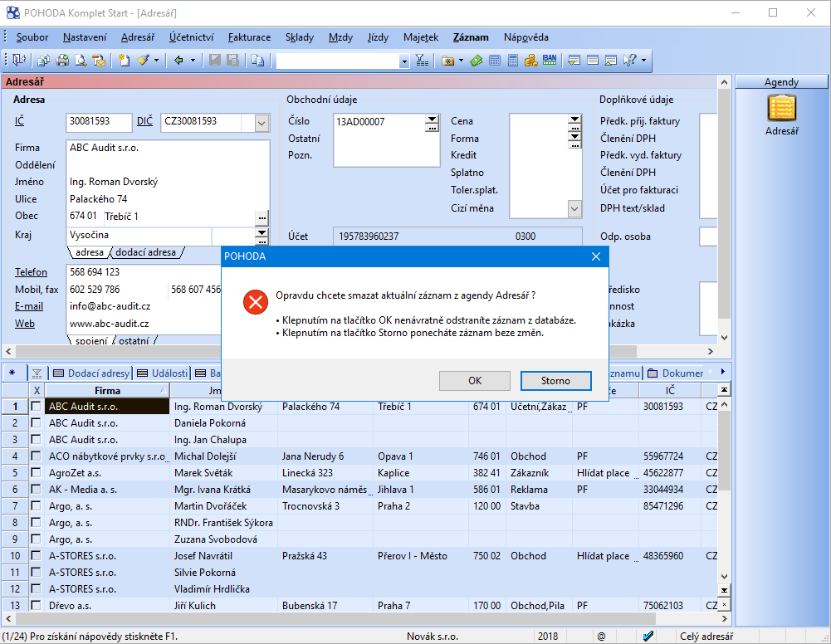Open the Účetnictví menu

(191, 37)
